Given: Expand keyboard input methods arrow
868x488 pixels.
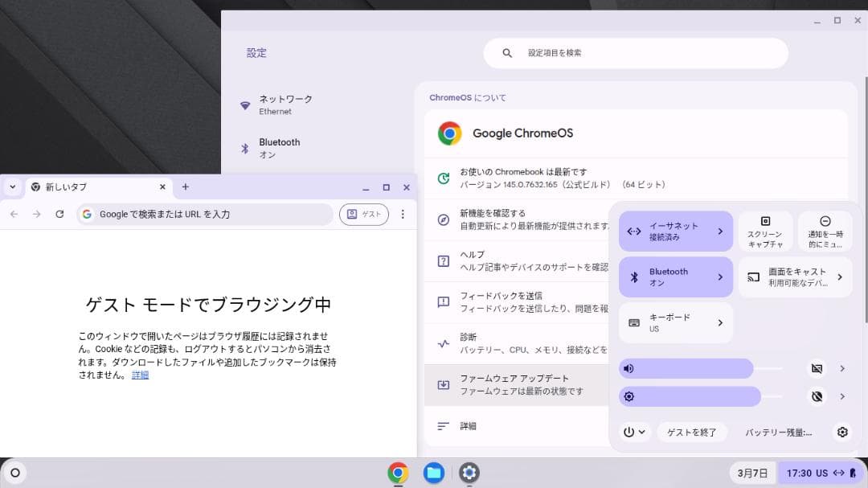Looking at the screenshot, I should 720,322.
